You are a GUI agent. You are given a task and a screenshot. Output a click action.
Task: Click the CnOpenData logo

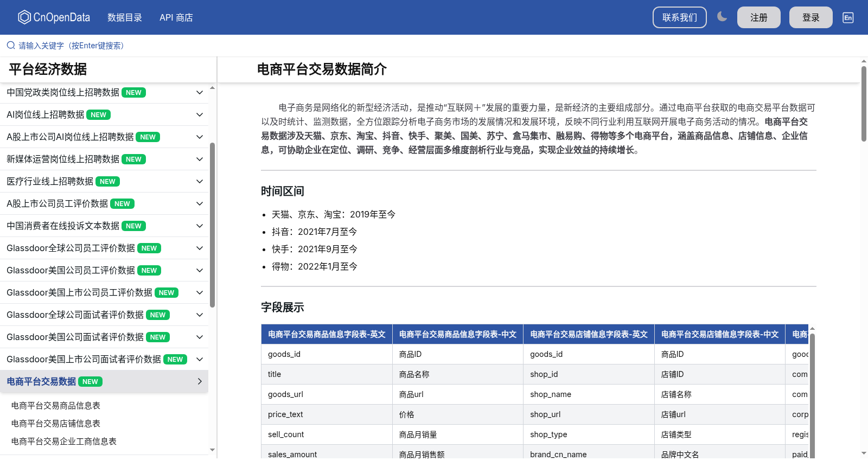click(x=54, y=17)
